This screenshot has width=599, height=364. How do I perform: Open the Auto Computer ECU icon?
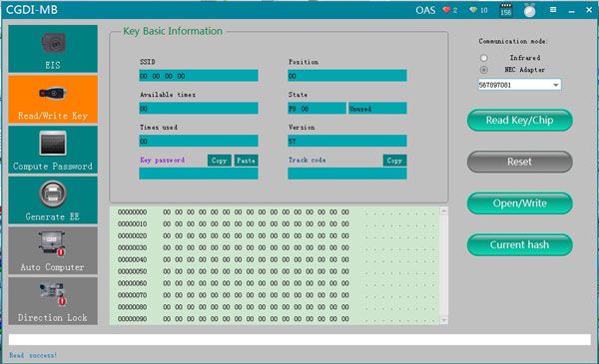coord(52,243)
